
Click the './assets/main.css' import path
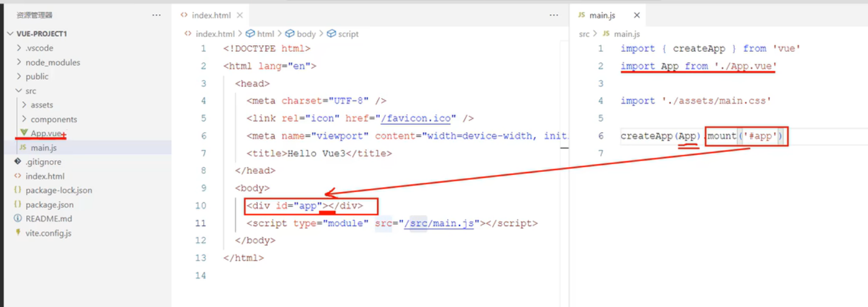click(x=716, y=101)
